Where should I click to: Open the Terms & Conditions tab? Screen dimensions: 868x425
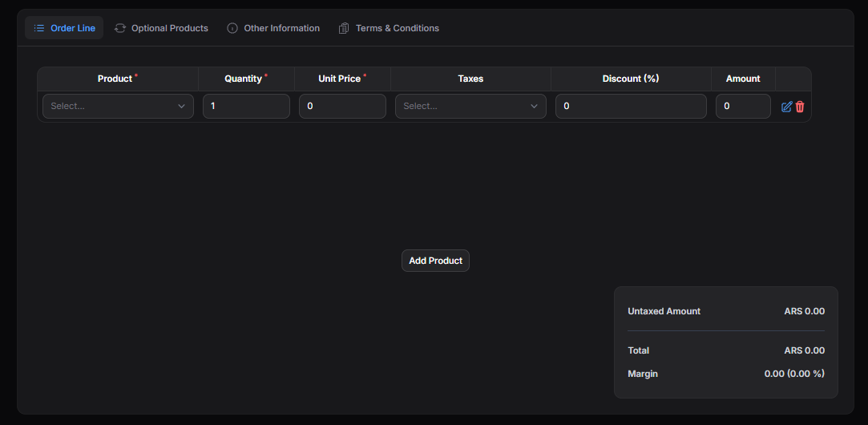pyautogui.click(x=389, y=28)
